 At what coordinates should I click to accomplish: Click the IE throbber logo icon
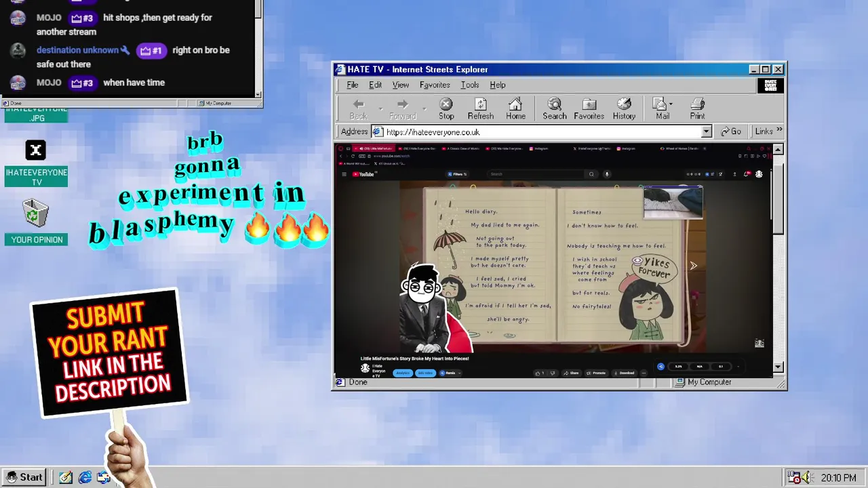[770, 85]
